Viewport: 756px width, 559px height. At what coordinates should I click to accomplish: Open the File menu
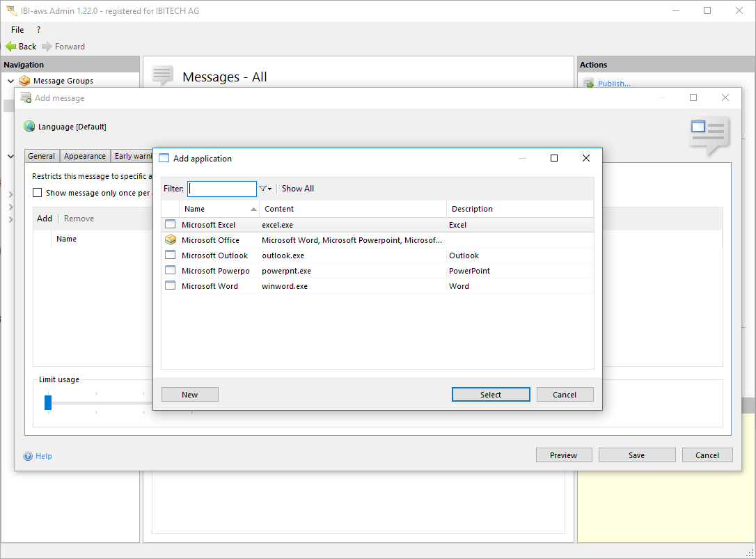coord(17,30)
